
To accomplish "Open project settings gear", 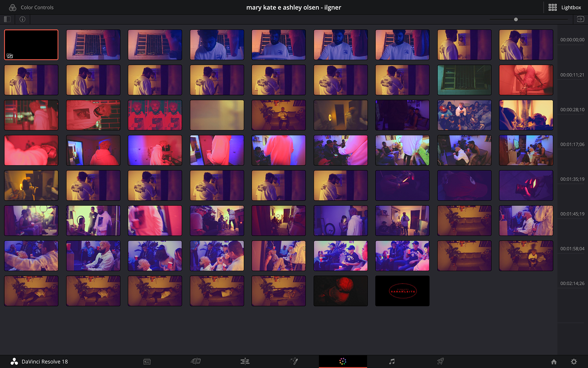I will [574, 362].
